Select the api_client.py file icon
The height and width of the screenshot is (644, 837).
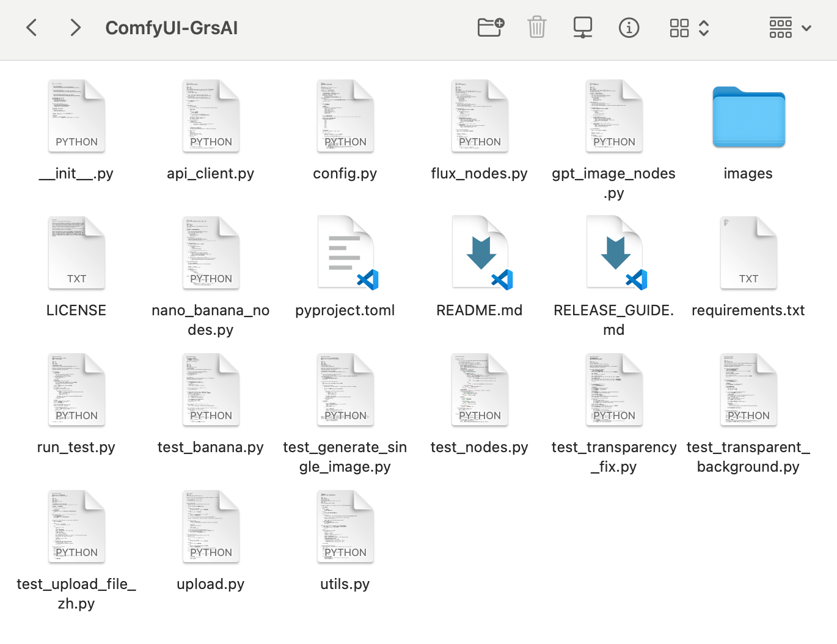(211, 116)
